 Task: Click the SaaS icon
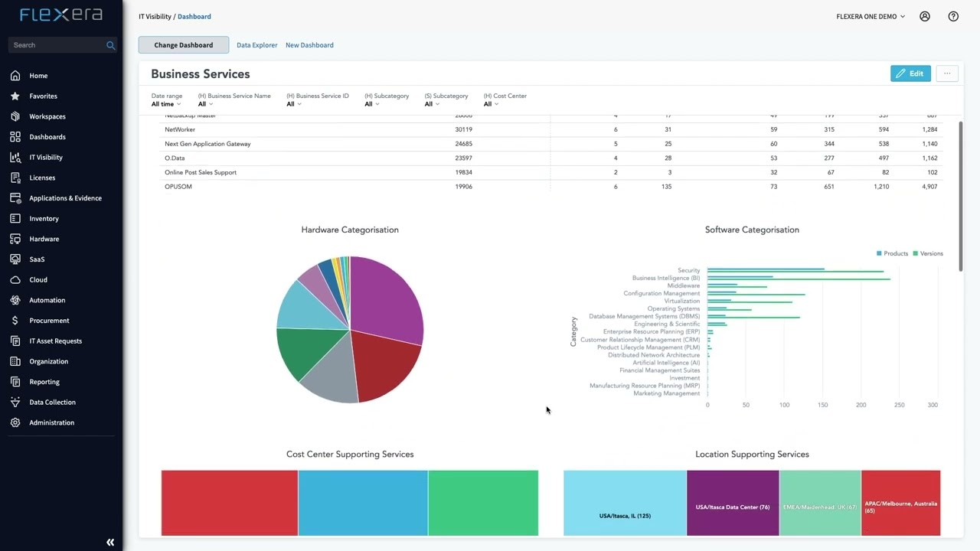pyautogui.click(x=15, y=259)
